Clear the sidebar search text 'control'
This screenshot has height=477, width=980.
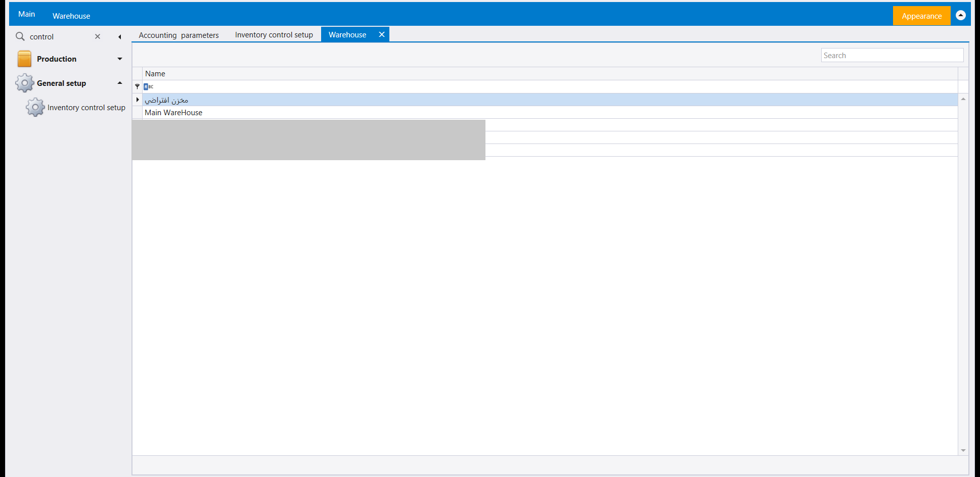click(98, 36)
